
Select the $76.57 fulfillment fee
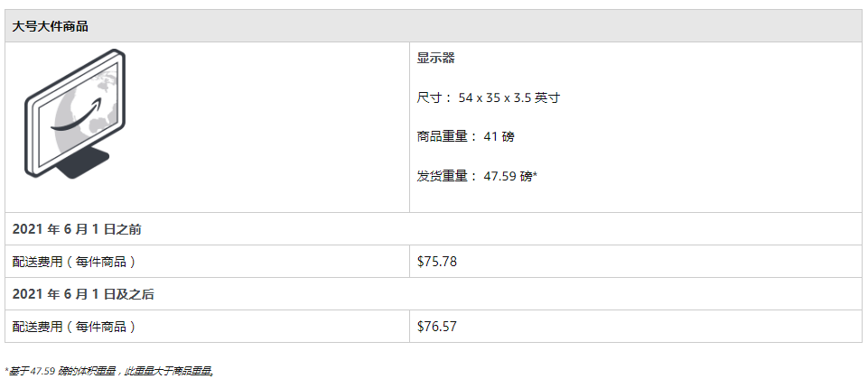pyautogui.click(x=437, y=327)
